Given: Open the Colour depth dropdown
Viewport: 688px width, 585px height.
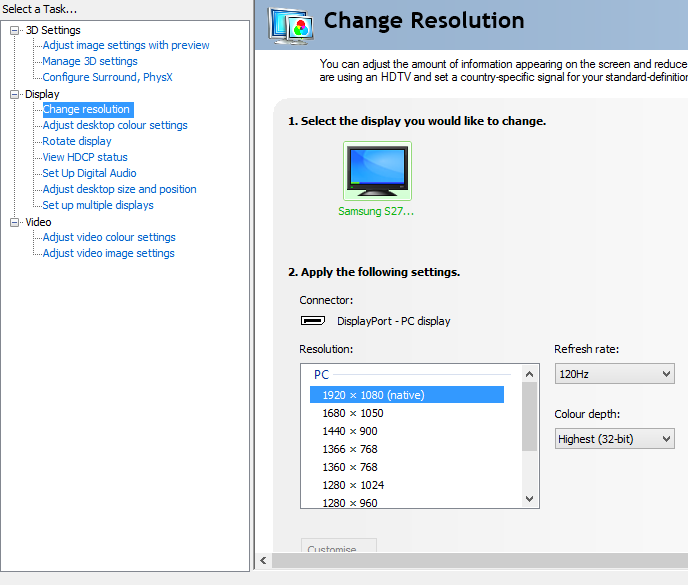Looking at the screenshot, I should point(614,439).
